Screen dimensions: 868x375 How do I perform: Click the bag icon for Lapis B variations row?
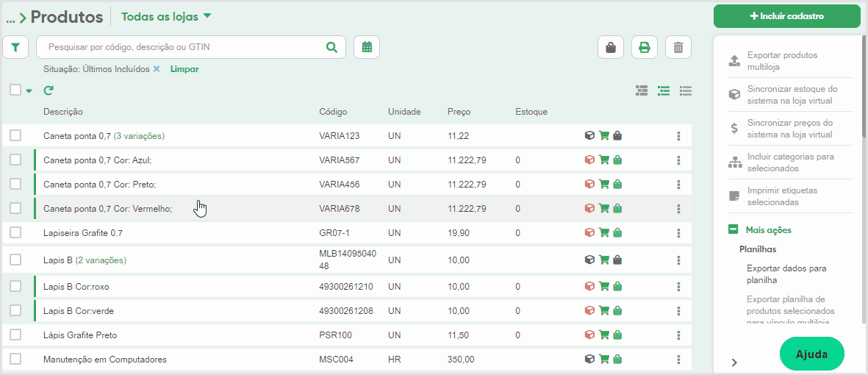click(618, 260)
